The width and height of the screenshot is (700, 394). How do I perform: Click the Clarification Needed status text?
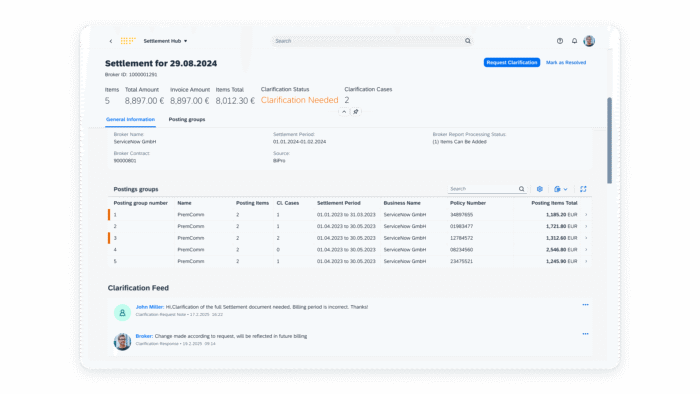[x=300, y=100]
